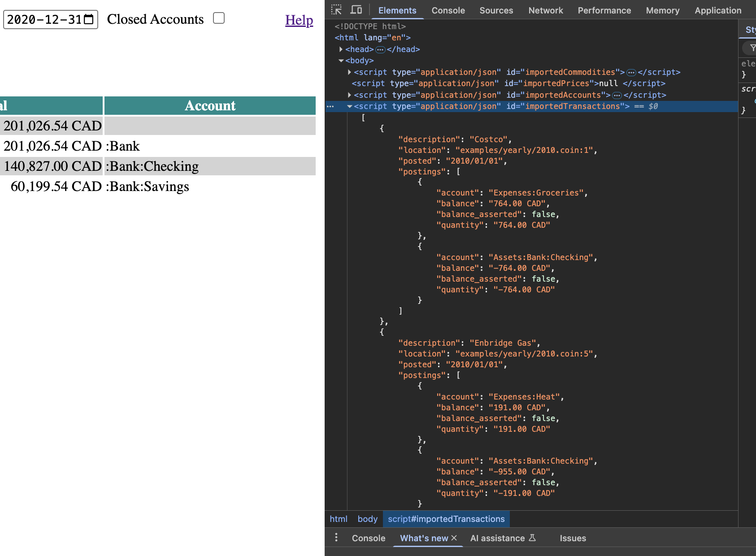Click the importedAccounts script ellipsis badge
Viewport: 756px width, 556px height.
617,95
